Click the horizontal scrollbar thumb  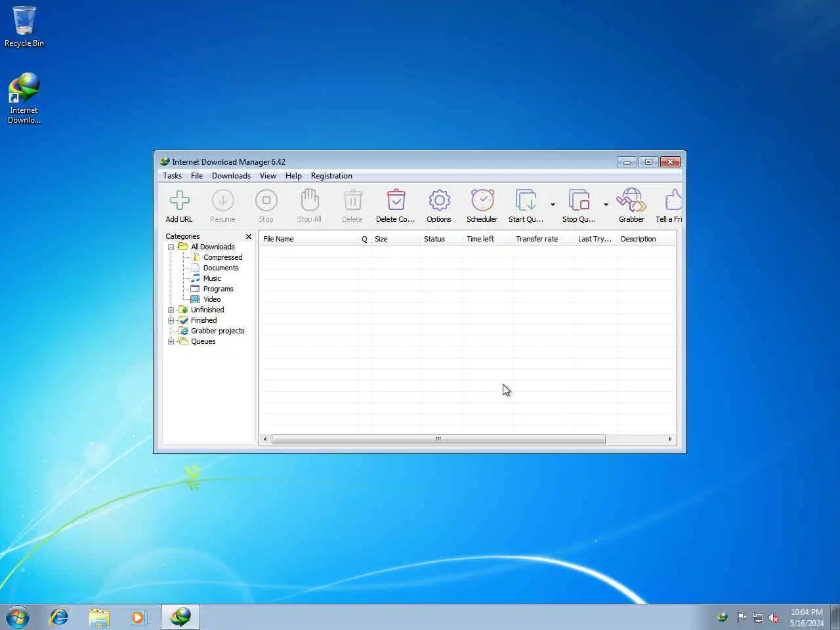point(438,439)
